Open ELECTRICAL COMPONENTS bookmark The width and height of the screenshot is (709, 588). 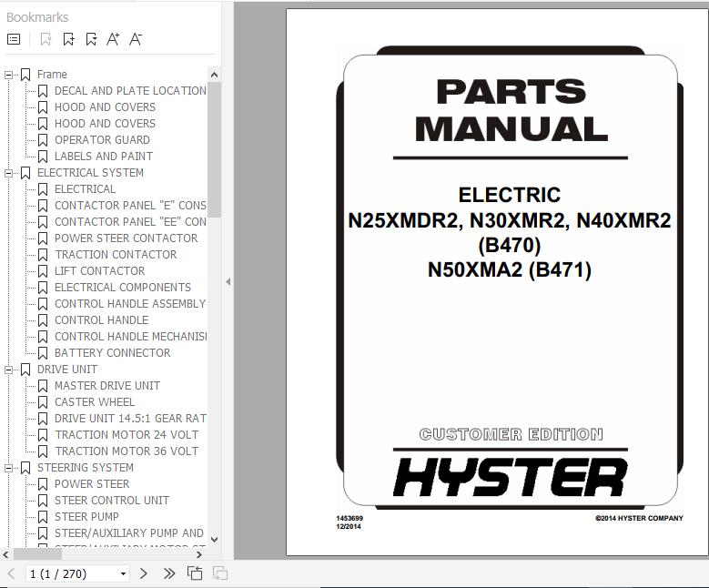[123, 288]
